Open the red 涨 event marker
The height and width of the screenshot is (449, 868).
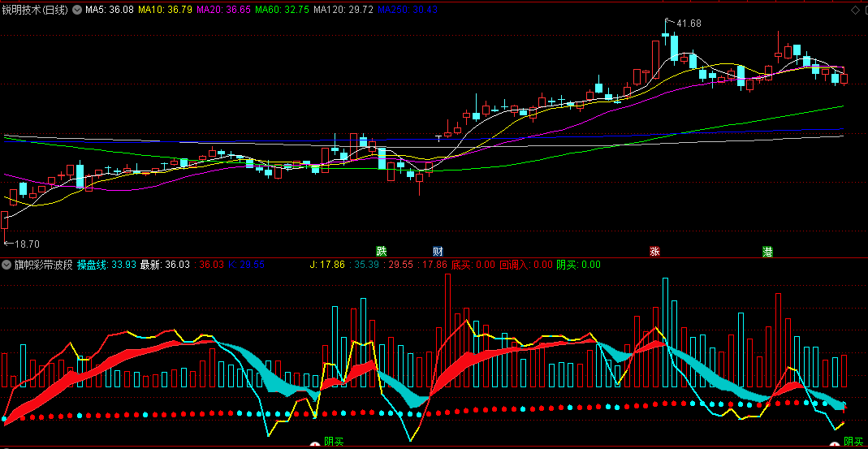[655, 252]
